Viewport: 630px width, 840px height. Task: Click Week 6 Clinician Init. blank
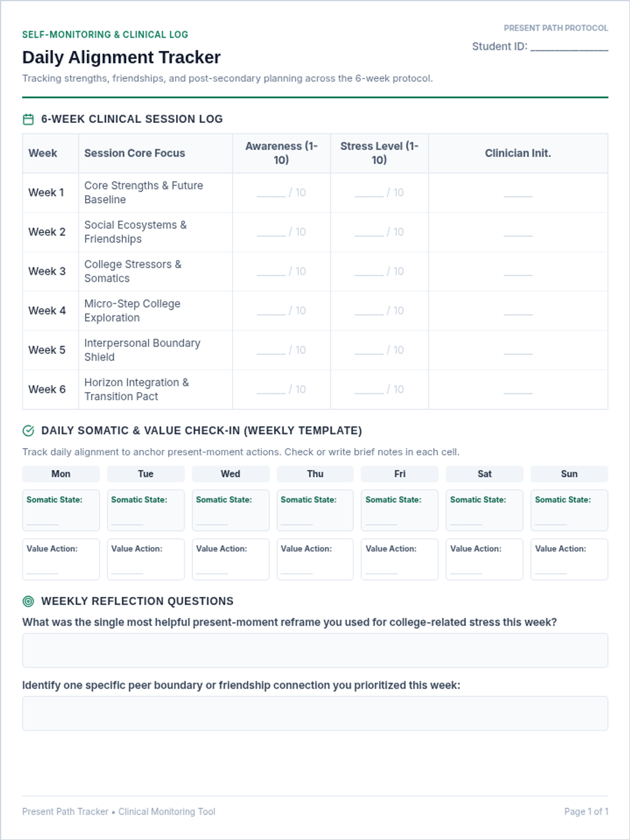[518, 390]
